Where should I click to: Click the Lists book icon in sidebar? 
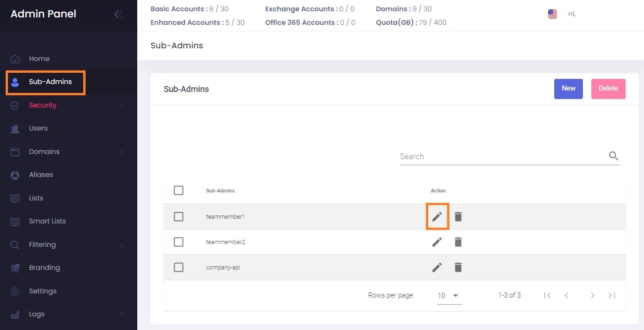(15, 198)
